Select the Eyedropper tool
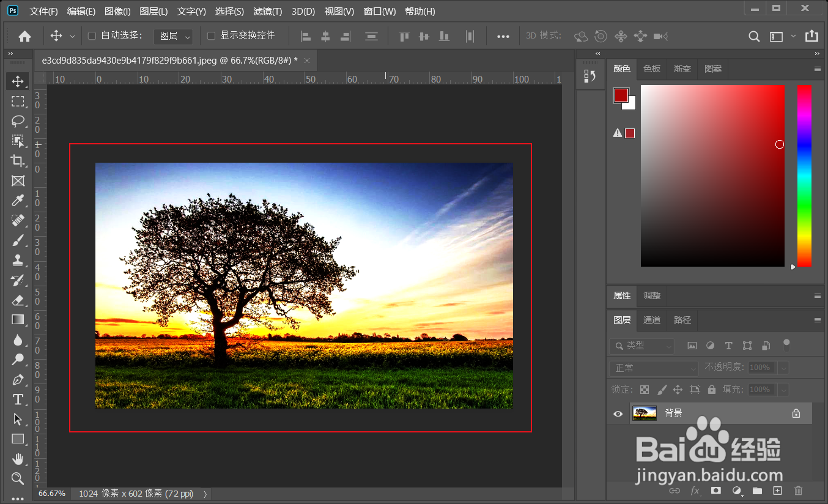 [x=18, y=201]
